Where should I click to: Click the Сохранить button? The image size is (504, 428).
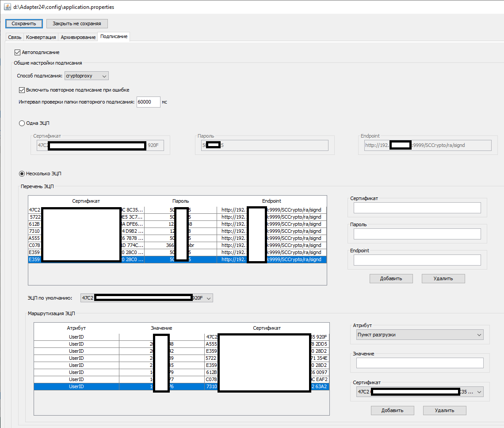[x=24, y=23]
